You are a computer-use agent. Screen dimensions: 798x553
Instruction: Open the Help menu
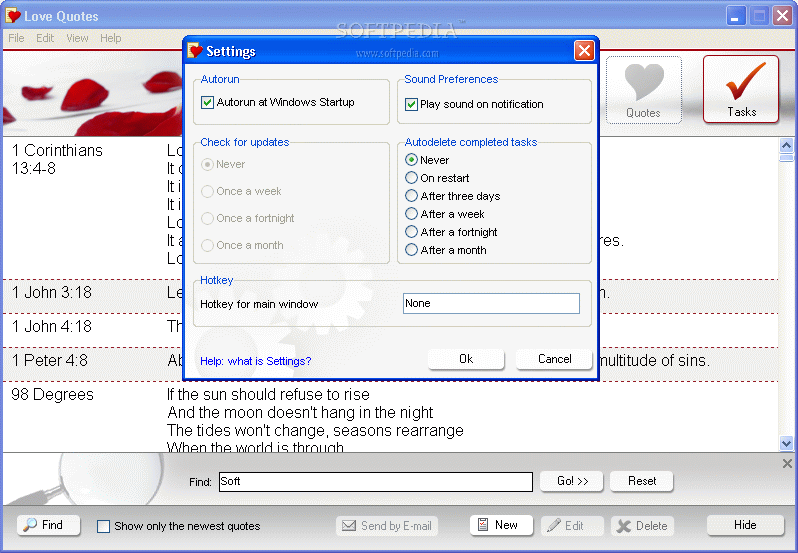tap(110, 38)
